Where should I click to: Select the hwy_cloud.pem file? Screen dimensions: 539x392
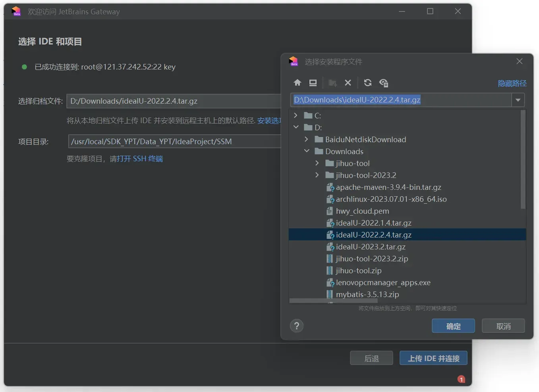click(x=362, y=211)
